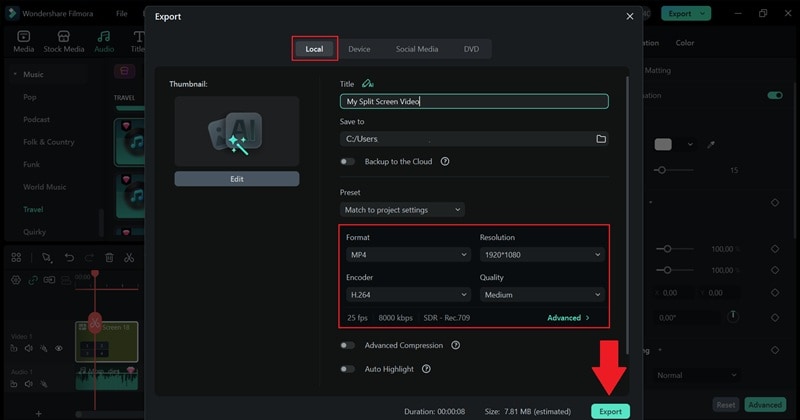The height and width of the screenshot is (420, 800).
Task: Click the green link icon in timeline
Action: (33, 280)
